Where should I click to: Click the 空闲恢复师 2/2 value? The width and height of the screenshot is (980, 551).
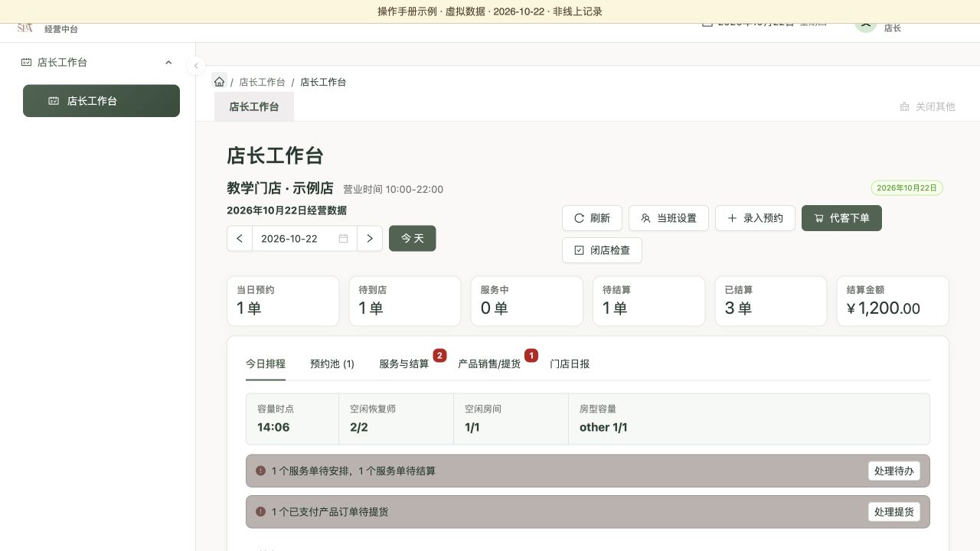(x=359, y=427)
